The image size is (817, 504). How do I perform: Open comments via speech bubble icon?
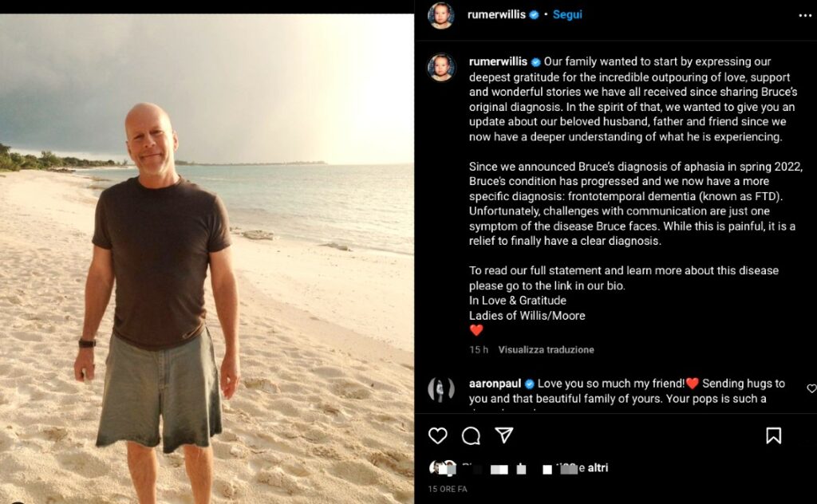[x=471, y=435]
